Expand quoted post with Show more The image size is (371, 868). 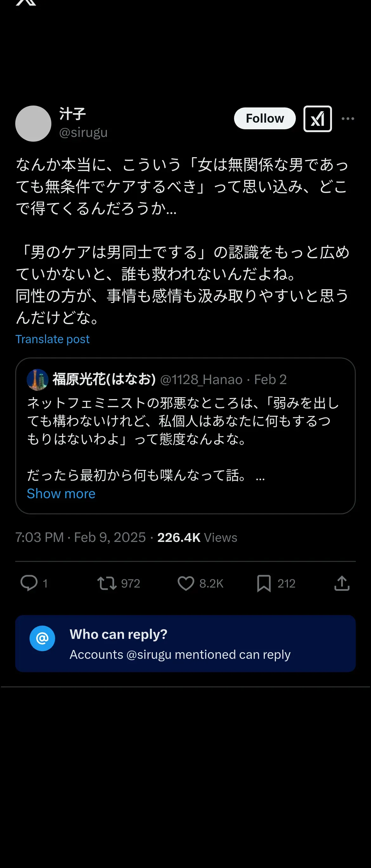point(61,494)
